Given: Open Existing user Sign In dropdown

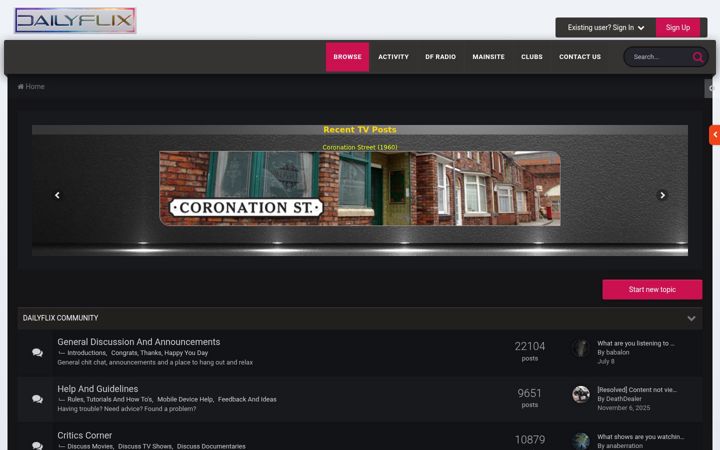Looking at the screenshot, I should (606, 28).
